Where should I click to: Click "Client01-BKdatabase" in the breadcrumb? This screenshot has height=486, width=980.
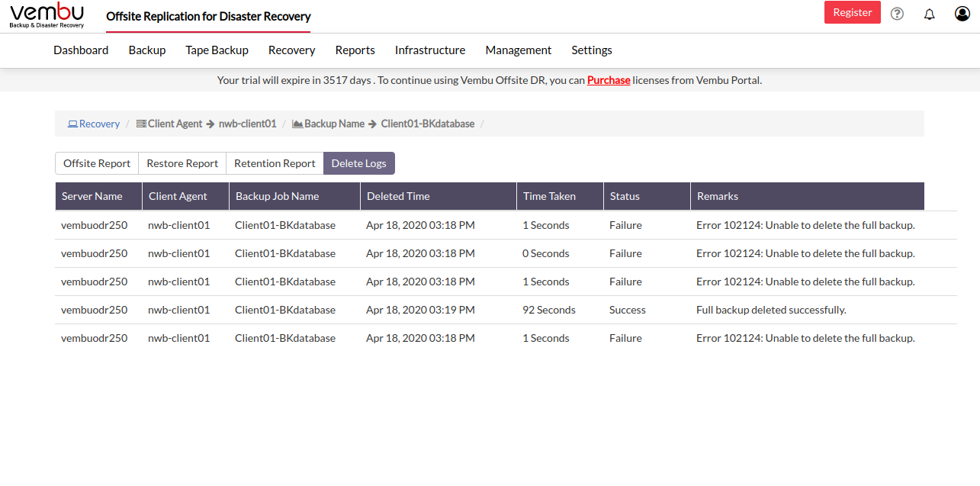pyautogui.click(x=428, y=124)
